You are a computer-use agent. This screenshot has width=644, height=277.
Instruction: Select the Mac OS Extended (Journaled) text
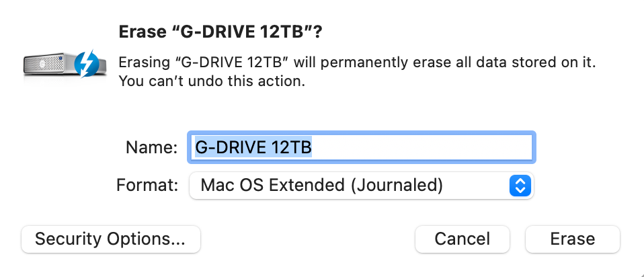[x=321, y=185]
